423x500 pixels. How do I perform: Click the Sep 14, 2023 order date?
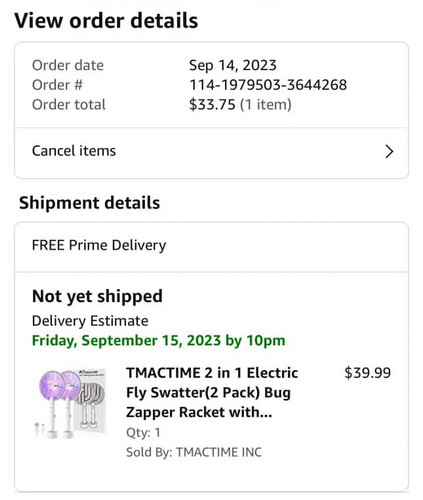point(233,65)
